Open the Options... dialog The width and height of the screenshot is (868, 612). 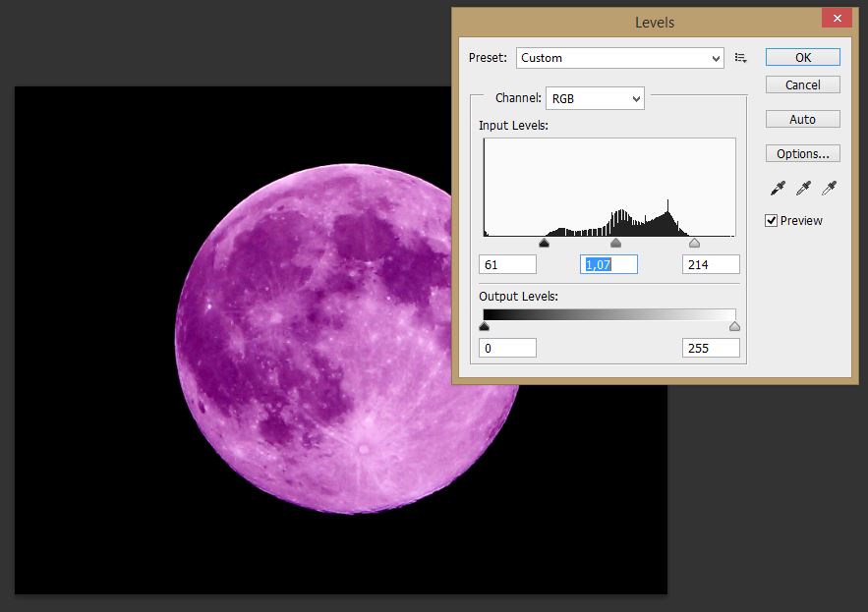coord(803,153)
